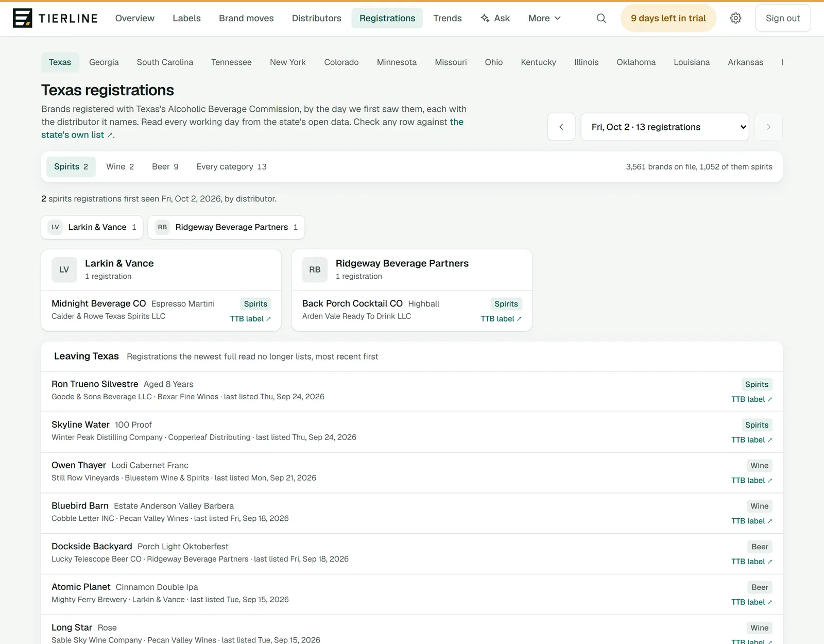Image resolution: width=824 pixels, height=644 pixels.
Task: Filter by the Ridgeway Beverage Partners chip
Action: (x=226, y=227)
